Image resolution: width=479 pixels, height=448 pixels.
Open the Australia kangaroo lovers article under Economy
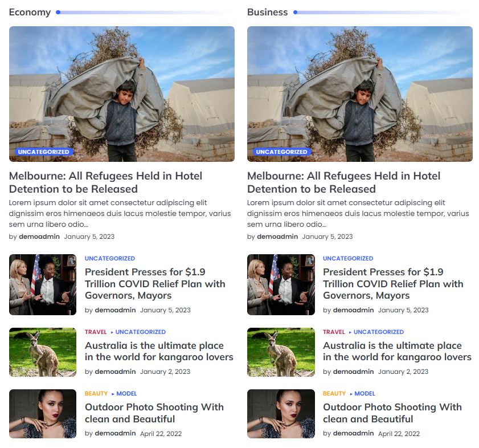159,351
